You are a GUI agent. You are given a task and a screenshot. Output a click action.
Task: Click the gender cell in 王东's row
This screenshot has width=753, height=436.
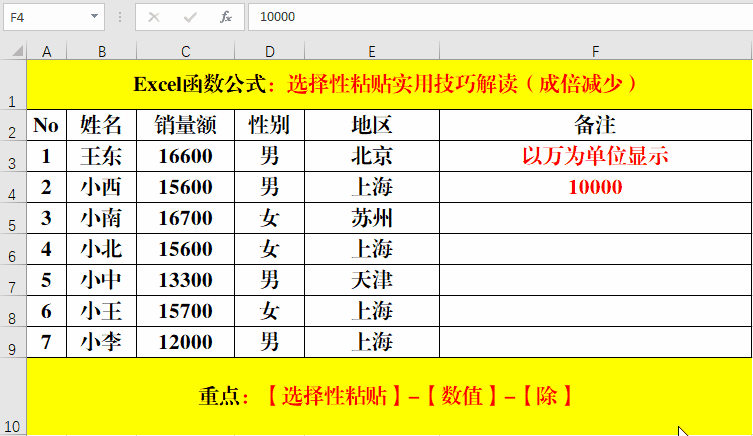click(269, 156)
